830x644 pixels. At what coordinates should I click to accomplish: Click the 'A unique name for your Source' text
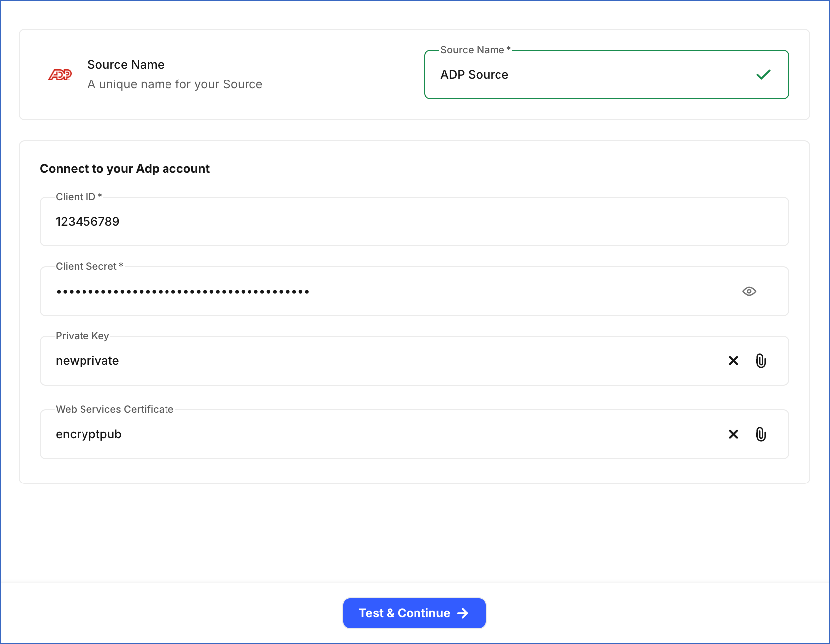coord(175,84)
